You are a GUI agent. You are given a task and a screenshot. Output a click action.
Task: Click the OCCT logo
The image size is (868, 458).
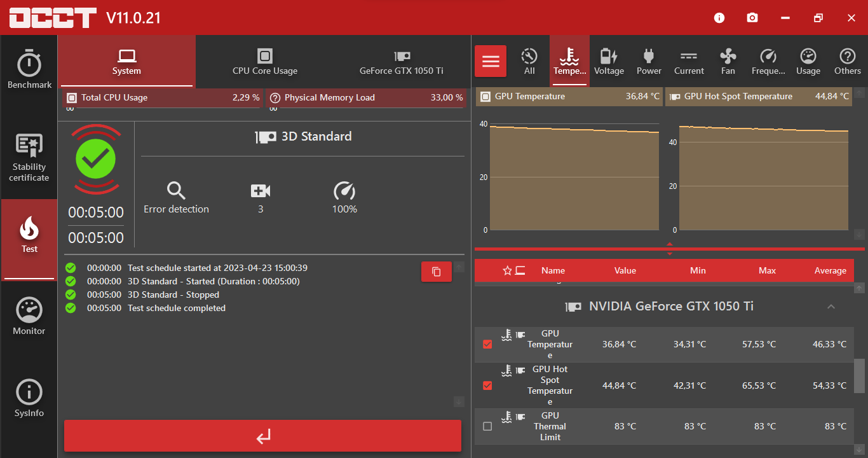(x=52, y=18)
